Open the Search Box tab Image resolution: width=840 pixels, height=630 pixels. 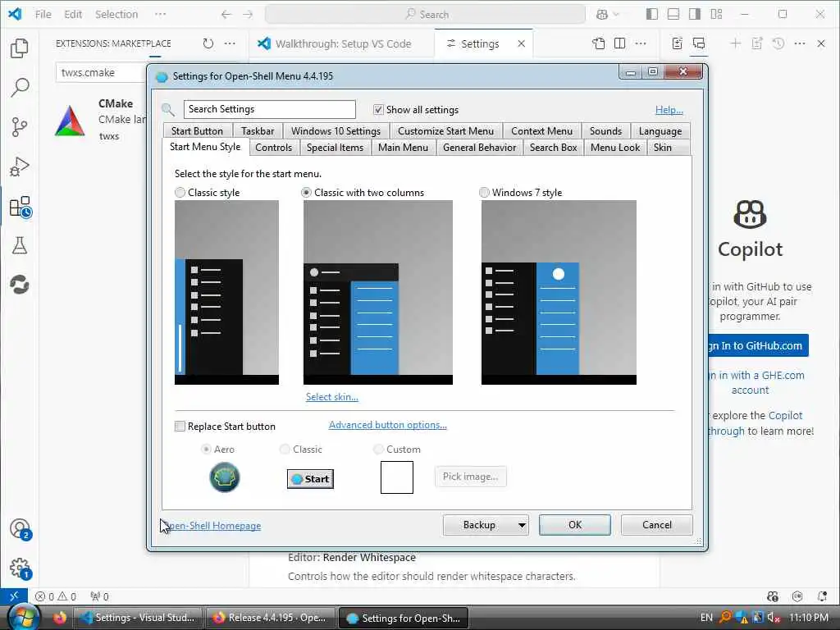tap(554, 148)
